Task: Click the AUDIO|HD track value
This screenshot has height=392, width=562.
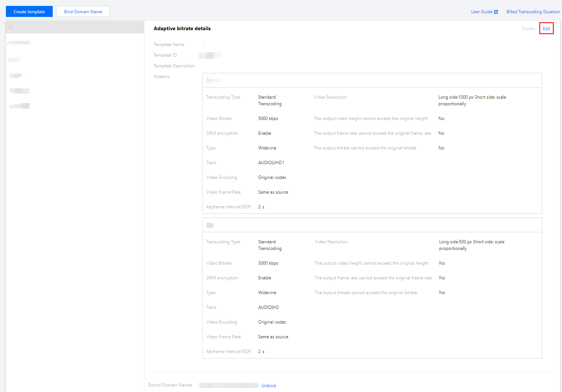Action: [268, 307]
